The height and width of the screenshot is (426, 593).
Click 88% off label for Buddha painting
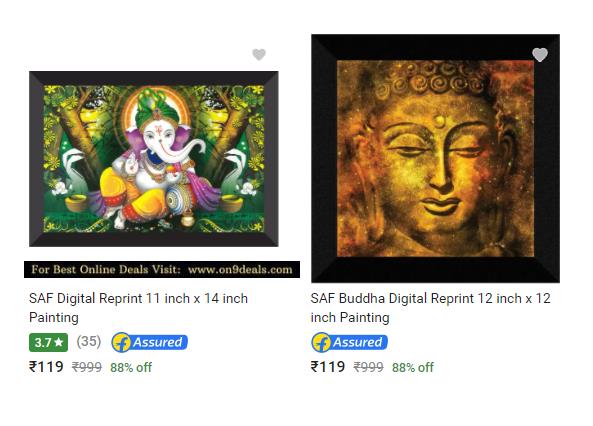tap(413, 367)
